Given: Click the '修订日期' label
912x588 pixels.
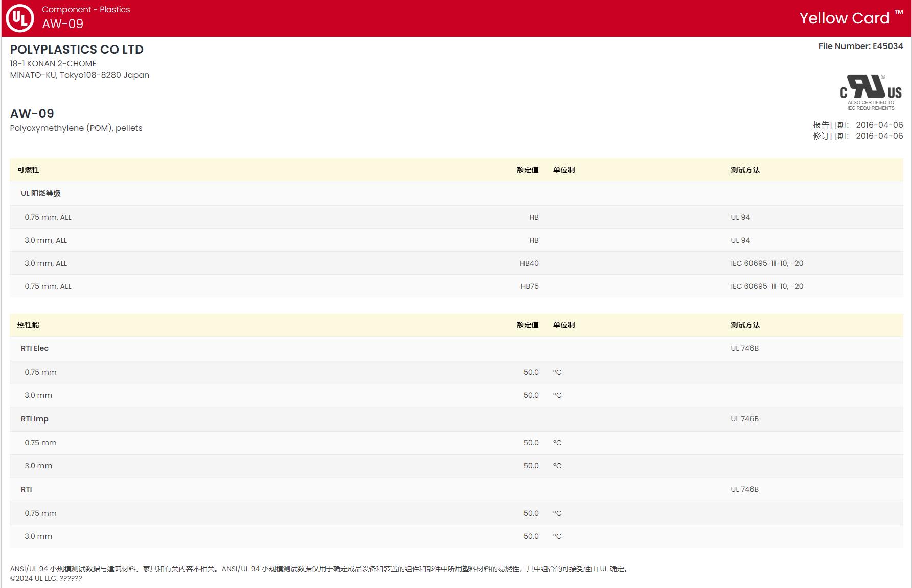Looking at the screenshot, I should pyautogui.click(x=831, y=136).
